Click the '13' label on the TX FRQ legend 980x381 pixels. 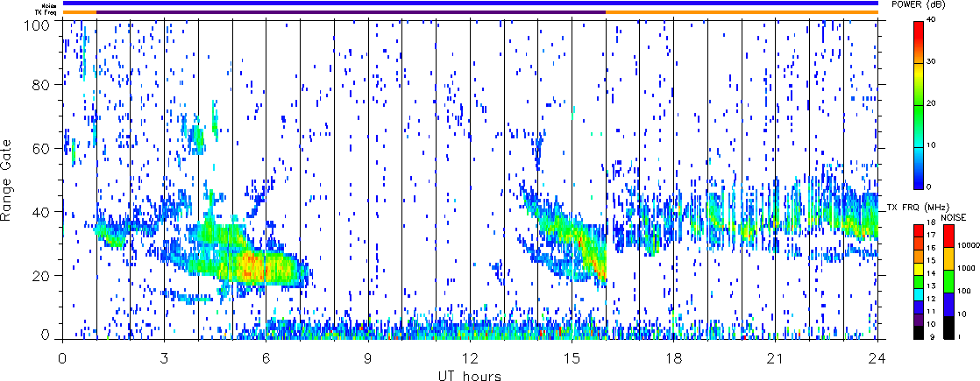[x=931, y=286]
